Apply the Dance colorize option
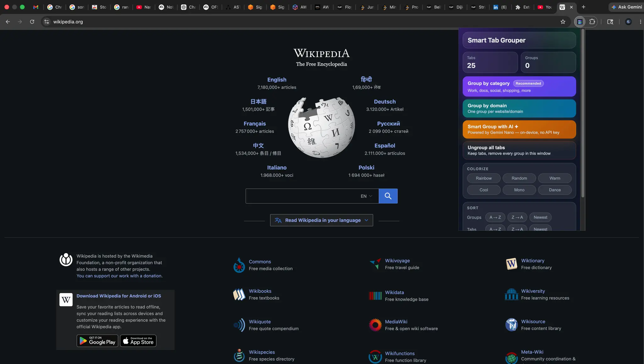Viewport: 644px width, 364px height. pyautogui.click(x=555, y=190)
